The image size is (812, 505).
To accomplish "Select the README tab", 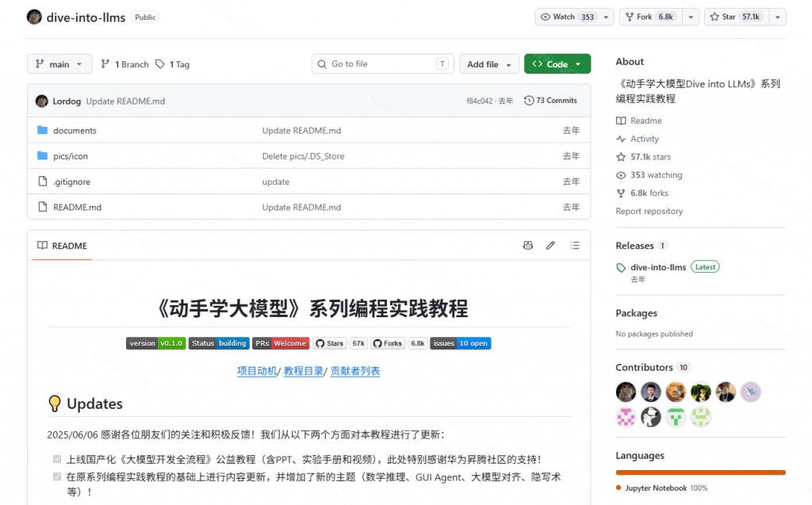I will point(62,246).
